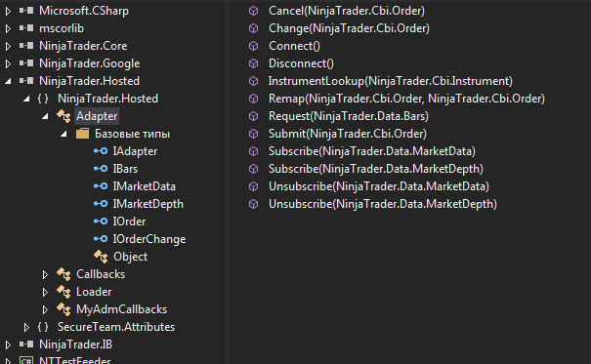Image resolution: width=591 pixels, height=364 pixels.
Task: Select Submit(NinjaTrader.Cbi.Order) method
Action: 348,134
